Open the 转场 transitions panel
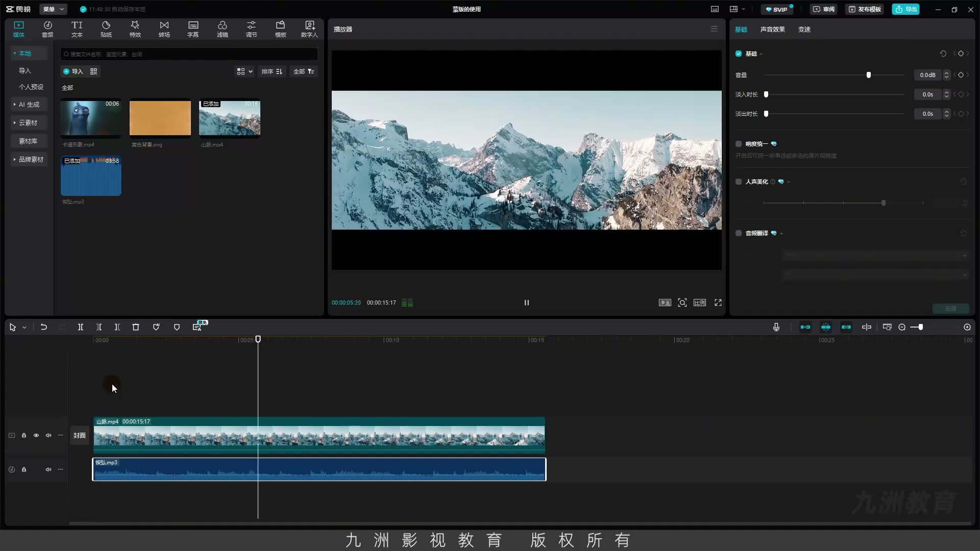This screenshot has width=980, height=551. click(x=164, y=29)
